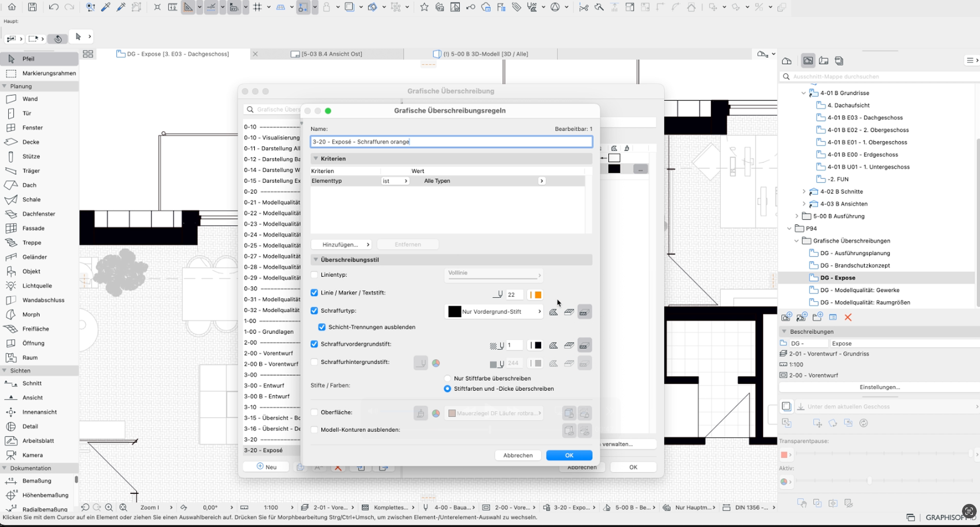Open the Hinzufügen... dropdown button

pos(342,245)
